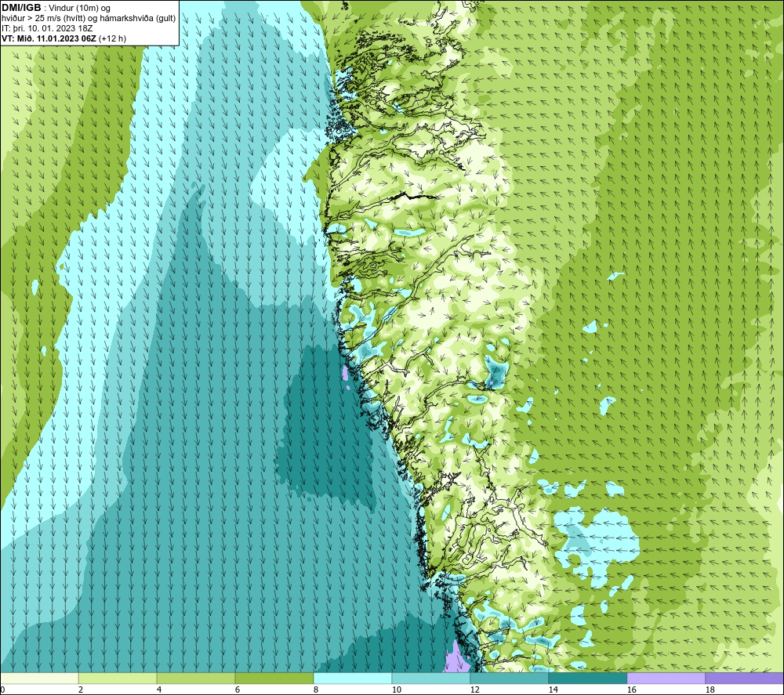The image size is (784, 695).
Task: Click the scale label '2'
Action: pos(81,690)
